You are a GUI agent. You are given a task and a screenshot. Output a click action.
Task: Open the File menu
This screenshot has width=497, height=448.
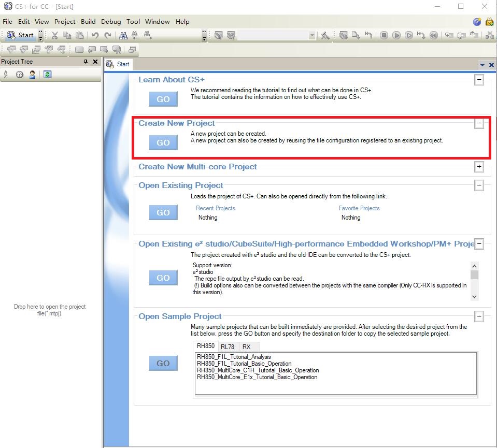(7, 22)
